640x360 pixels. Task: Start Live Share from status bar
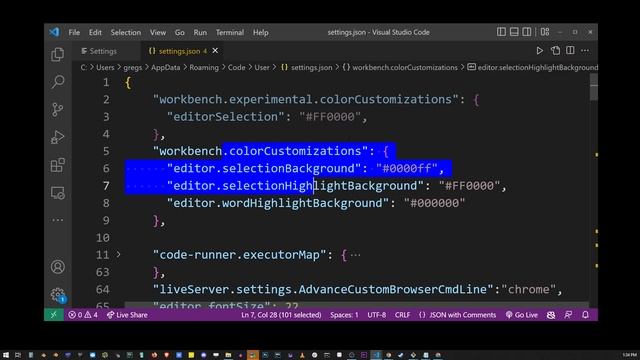tap(127, 315)
